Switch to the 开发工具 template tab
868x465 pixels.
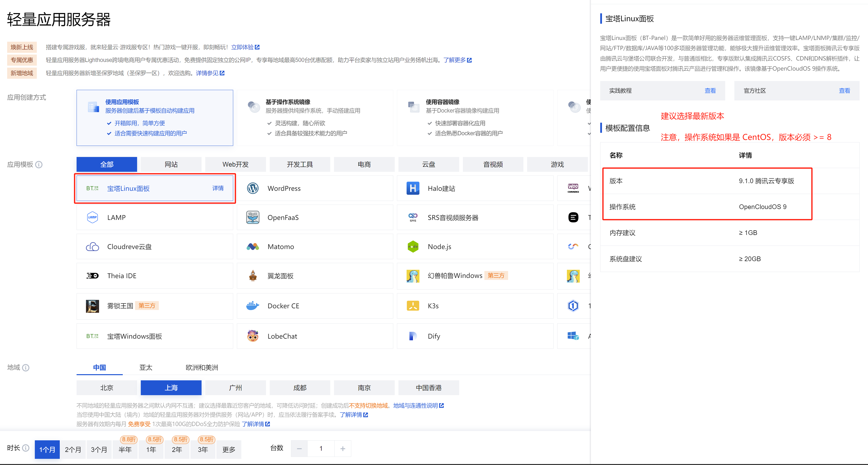coord(300,164)
